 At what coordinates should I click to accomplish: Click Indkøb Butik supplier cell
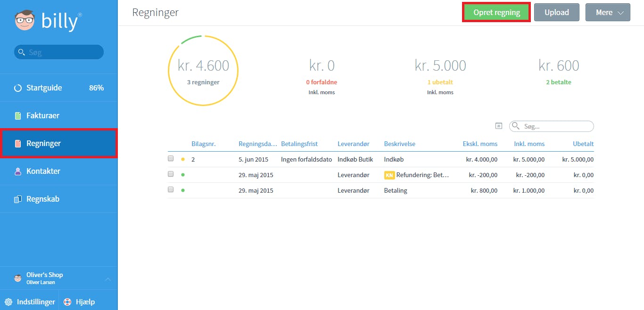click(355, 159)
